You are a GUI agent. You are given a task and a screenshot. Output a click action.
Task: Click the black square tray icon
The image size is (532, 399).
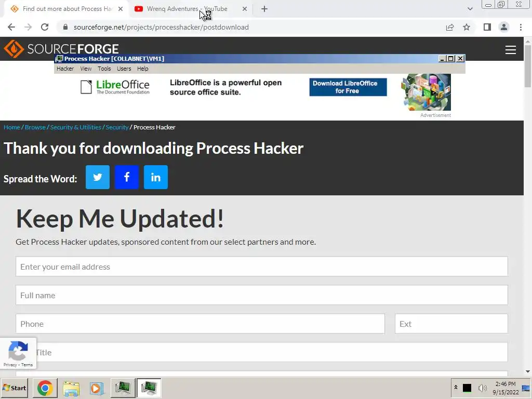pyautogui.click(x=467, y=388)
